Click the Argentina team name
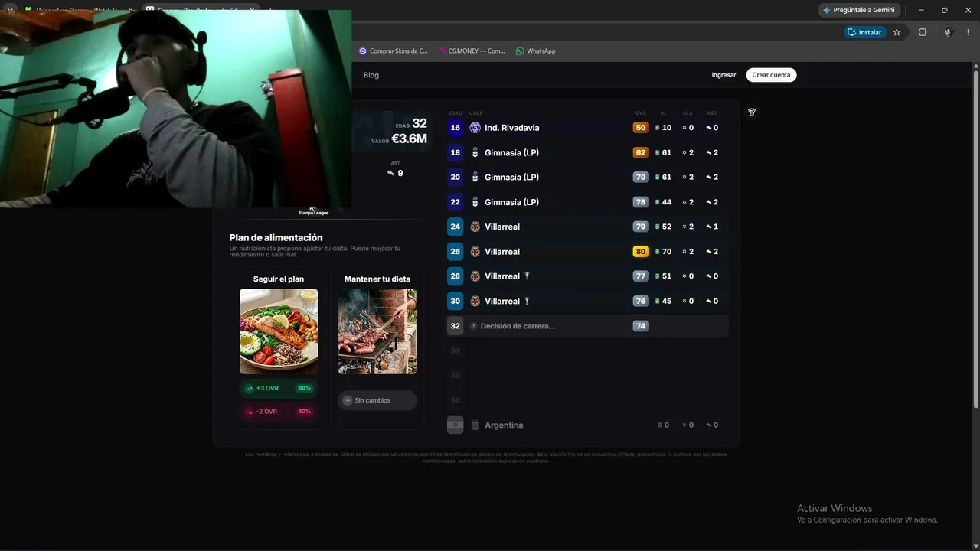The image size is (980, 551). (504, 425)
